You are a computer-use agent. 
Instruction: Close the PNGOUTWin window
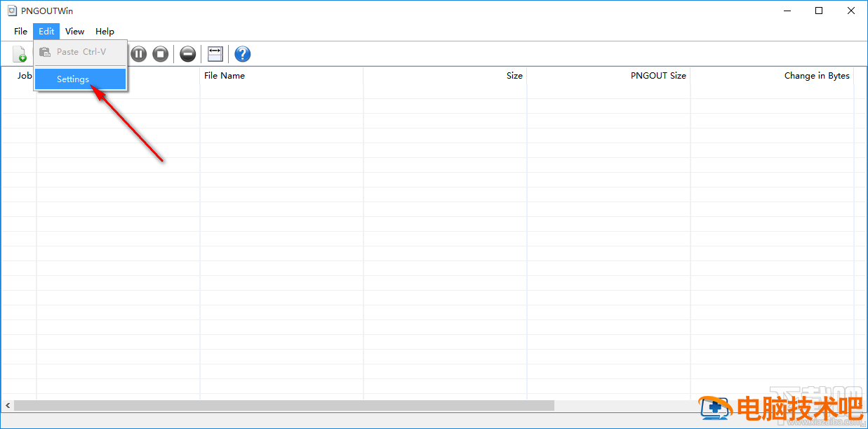pos(851,11)
